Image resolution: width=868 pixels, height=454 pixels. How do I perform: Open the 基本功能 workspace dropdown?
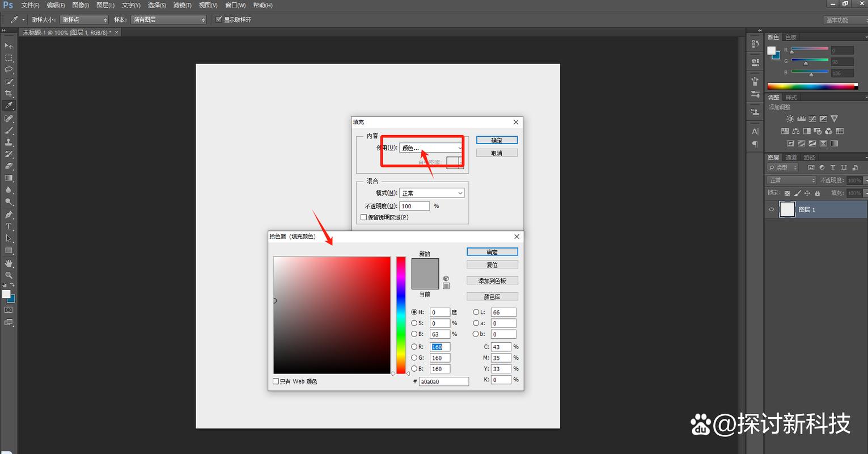click(844, 20)
